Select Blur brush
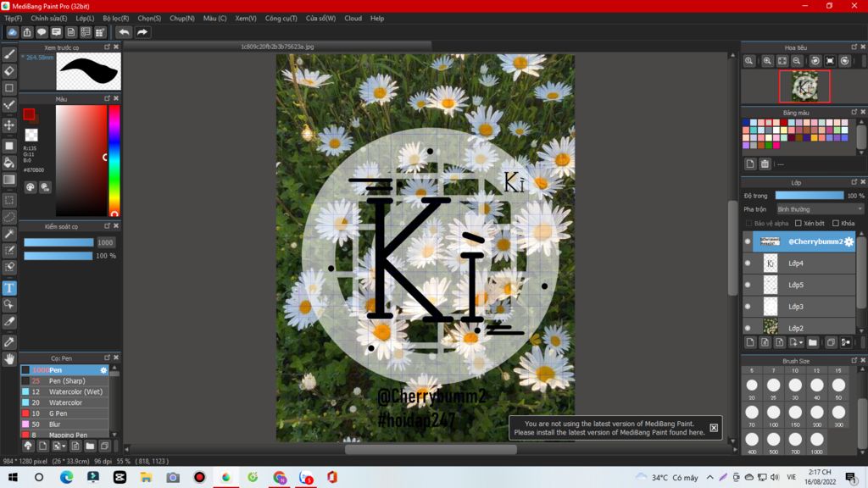Image resolution: width=868 pixels, height=488 pixels. click(x=64, y=424)
